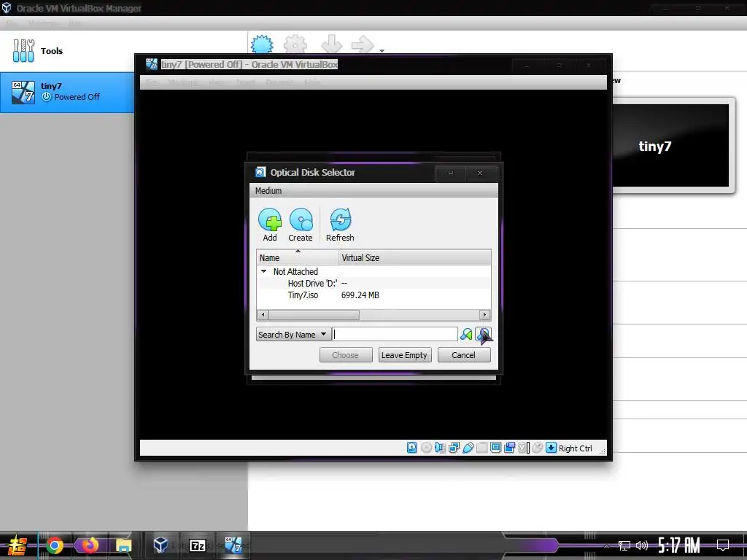Cancel the Optical Disk Selector

[x=463, y=355]
